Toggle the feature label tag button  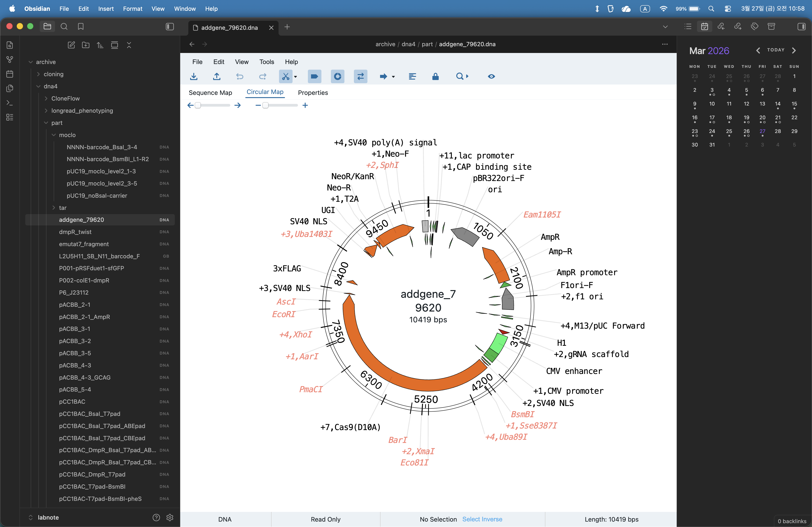pyautogui.click(x=315, y=76)
